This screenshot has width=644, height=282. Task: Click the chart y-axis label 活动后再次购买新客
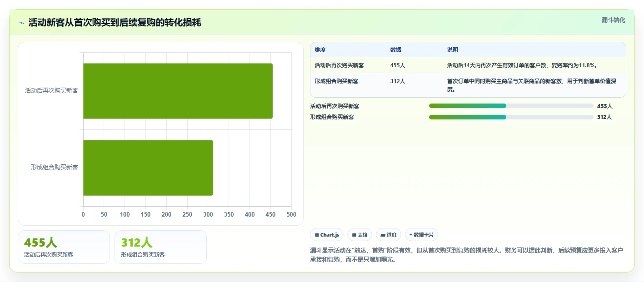tap(51, 90)
